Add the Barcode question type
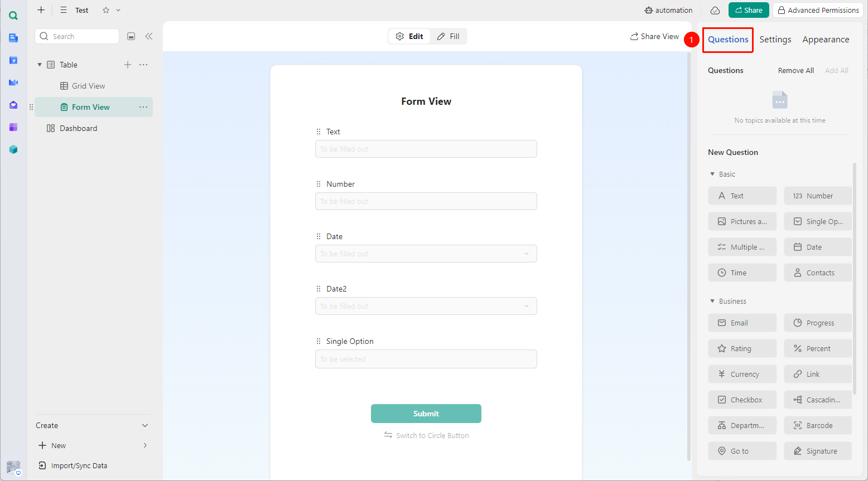 pyautogui.click(x=817, y=425)
